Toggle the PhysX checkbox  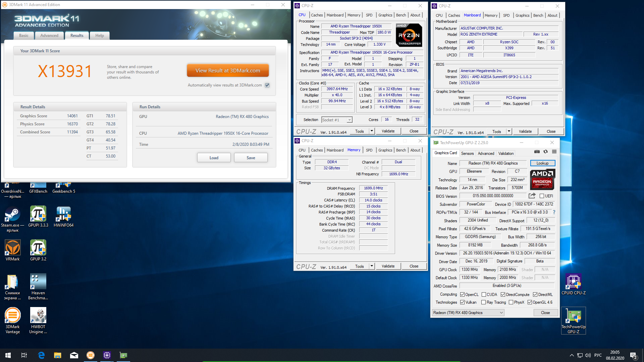[x=511, y=302]
